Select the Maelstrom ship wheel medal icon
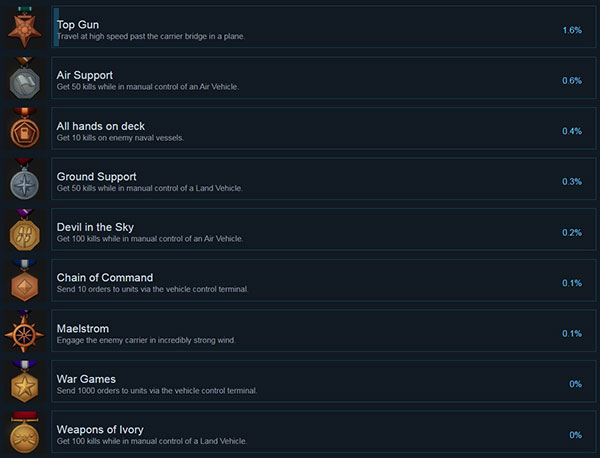 24,331
